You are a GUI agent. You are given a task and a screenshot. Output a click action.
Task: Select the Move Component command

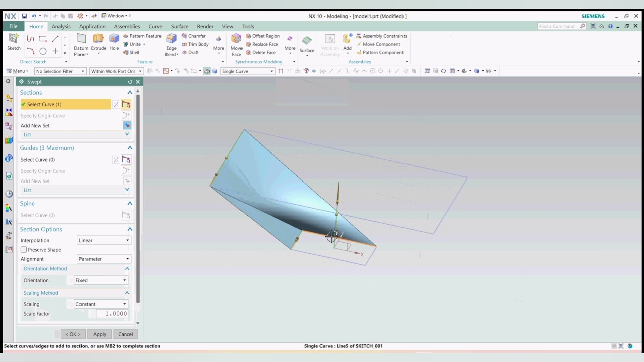click(x=378, y=44)
